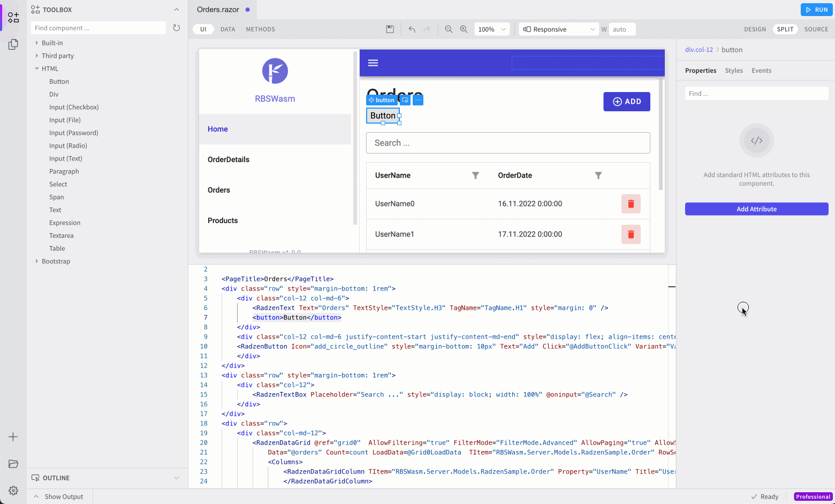Refresh the toolbox component list
The image size is (835, 504).
177,28
